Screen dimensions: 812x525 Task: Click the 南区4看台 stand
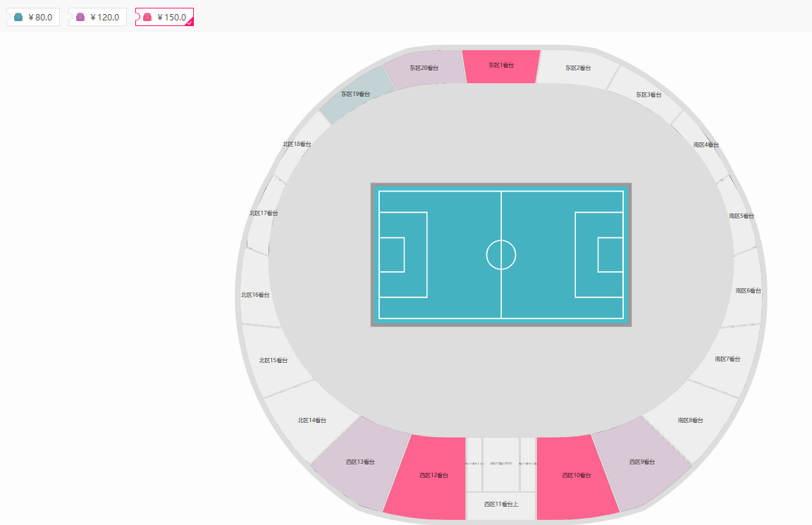coord(705,145)
